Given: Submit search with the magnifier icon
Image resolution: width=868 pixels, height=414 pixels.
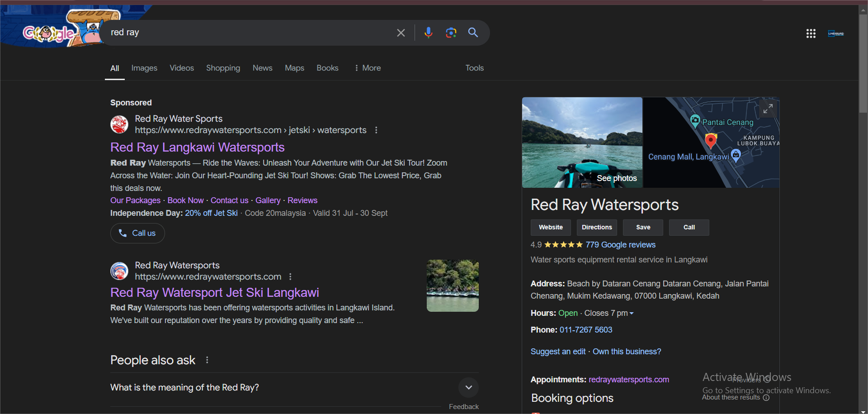Looking at the screenshot, I should click(473, 33).
